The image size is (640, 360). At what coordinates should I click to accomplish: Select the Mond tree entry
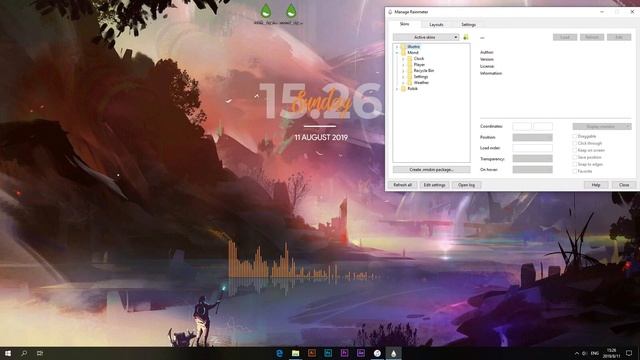(413, 53)
